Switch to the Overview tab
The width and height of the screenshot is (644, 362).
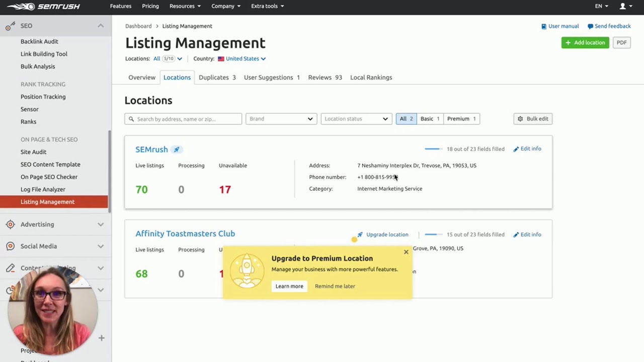pyautogui.click(x=142, y=77)
